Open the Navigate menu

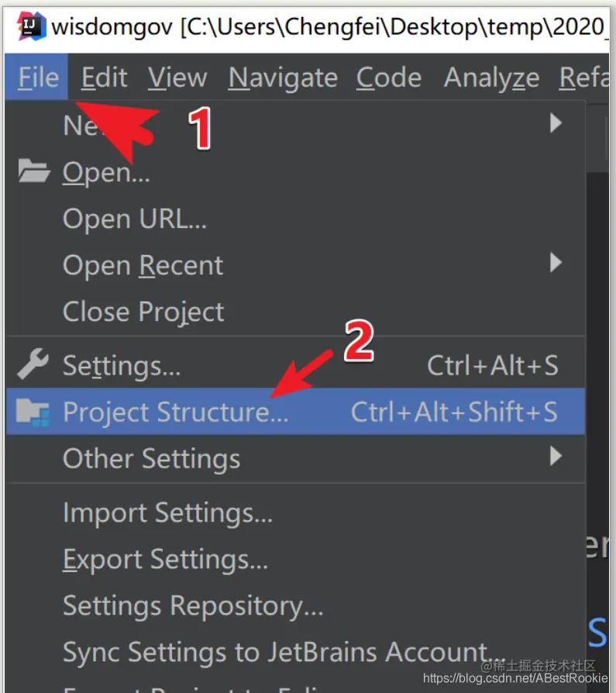click(283, 78)
